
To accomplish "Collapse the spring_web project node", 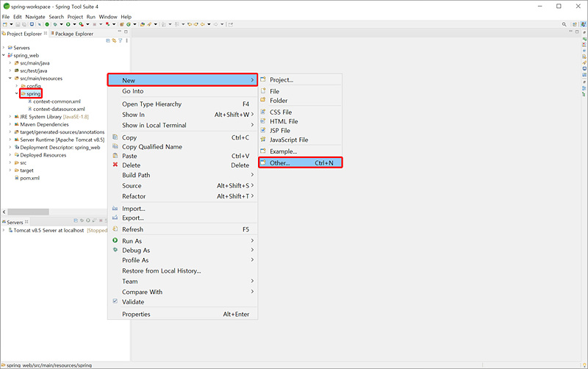I will click(4, 55).
